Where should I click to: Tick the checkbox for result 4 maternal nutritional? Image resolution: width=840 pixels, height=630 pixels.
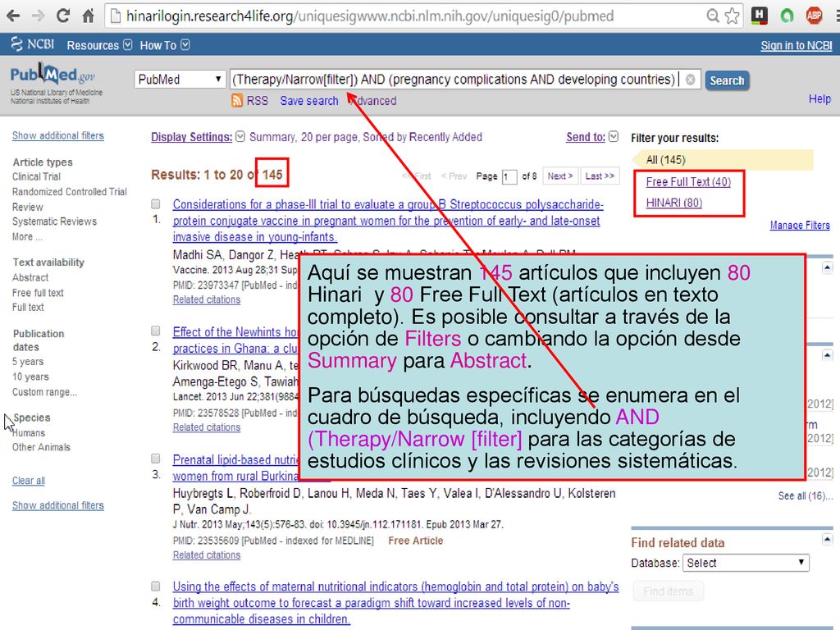tap(155, 586)
